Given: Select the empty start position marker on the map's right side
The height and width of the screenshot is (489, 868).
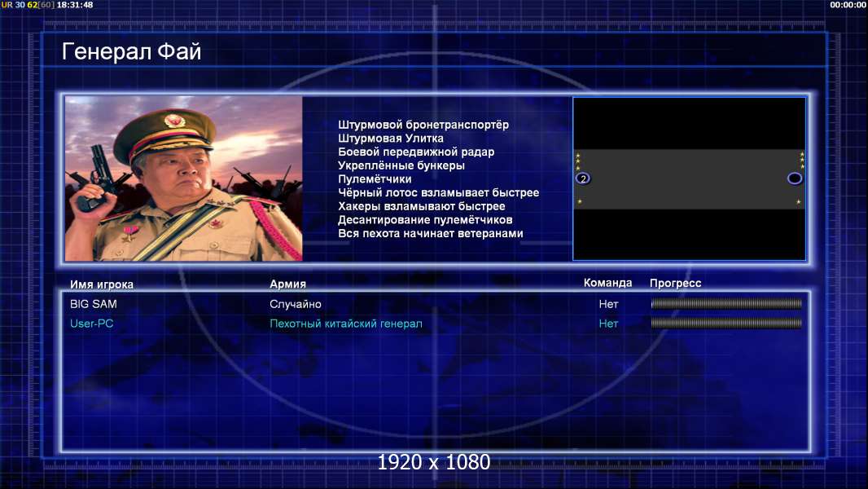Looking at the screenshot, I should (795, 178).
